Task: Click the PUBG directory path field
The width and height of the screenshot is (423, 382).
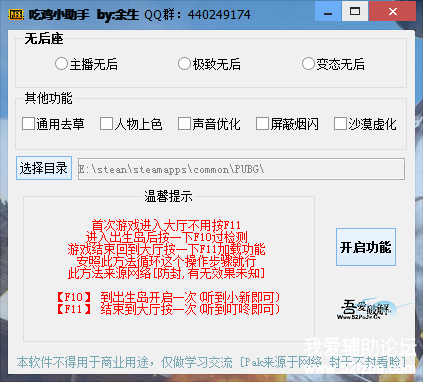Action: point(241,169)
